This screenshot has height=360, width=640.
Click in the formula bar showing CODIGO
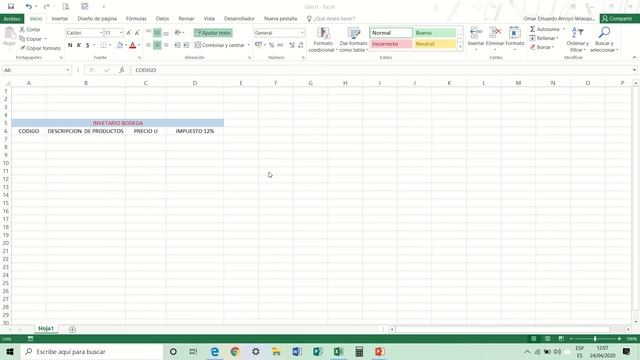(x=382, y=70)
